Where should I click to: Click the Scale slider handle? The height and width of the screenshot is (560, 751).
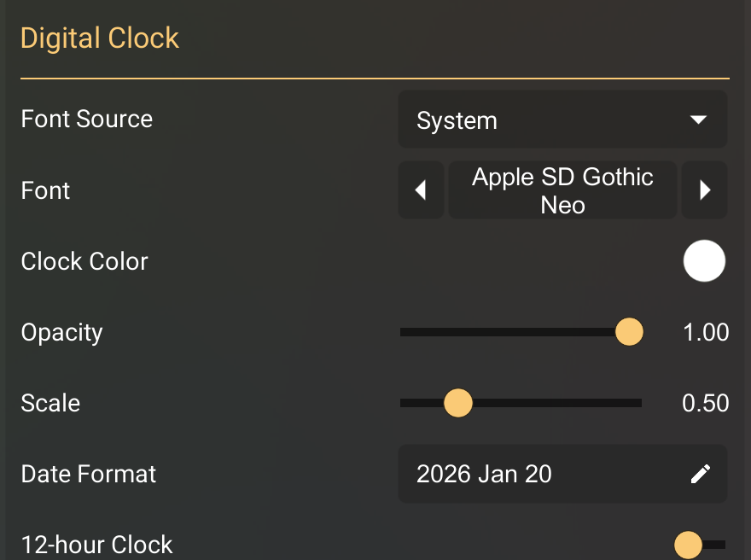[458, 403]
